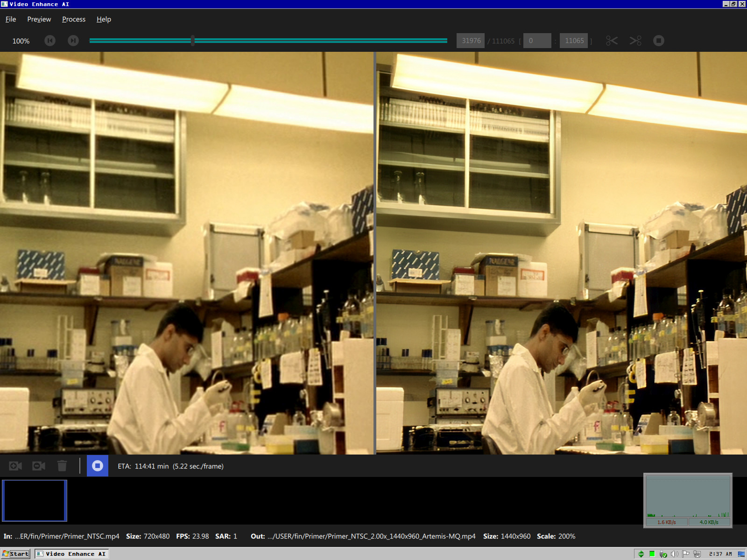The height and width of the screenshot is (560, 747).
Task: Click the scissors trim icon
Action: click(612, 41)
